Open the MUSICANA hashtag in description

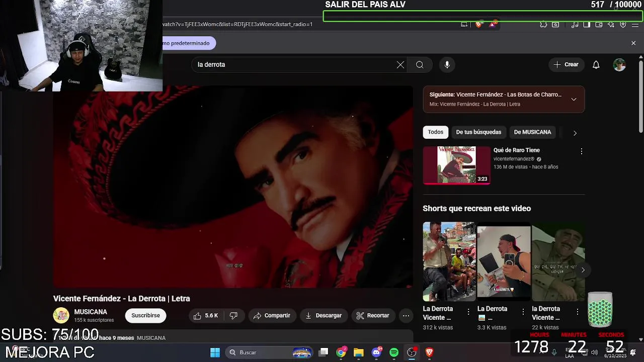(x=151, y=338)
